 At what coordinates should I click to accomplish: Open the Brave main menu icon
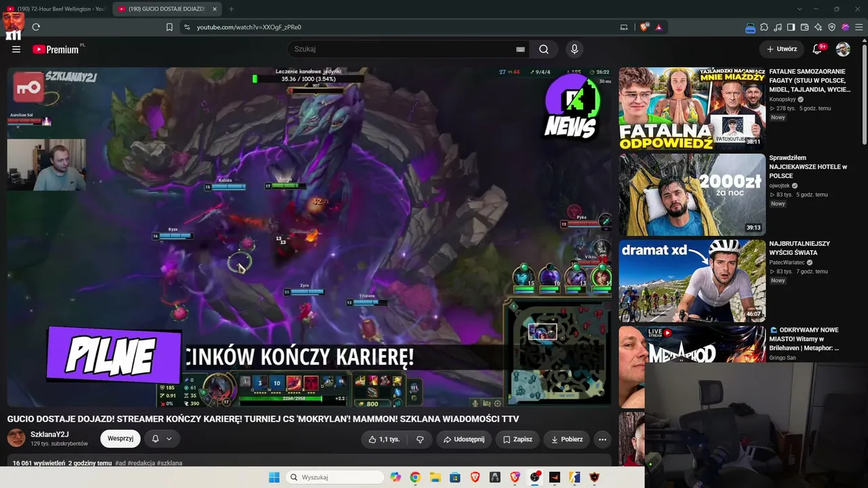859,27
